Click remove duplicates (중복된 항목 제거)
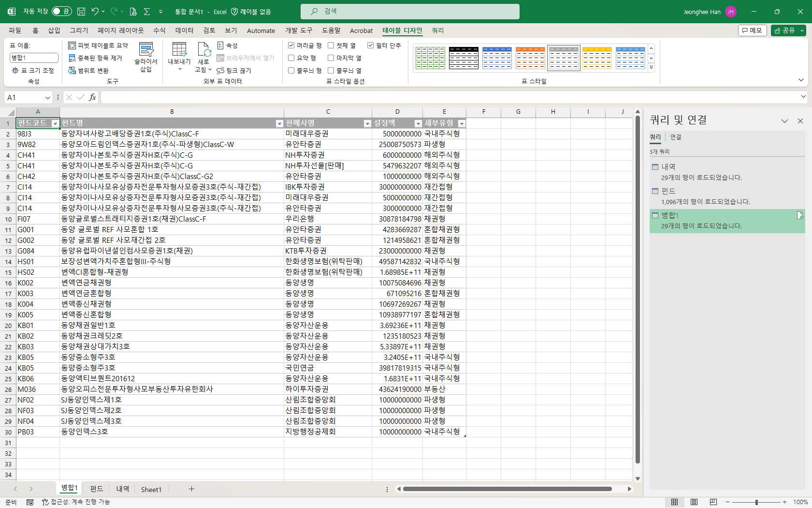 click(x=95, y=58)
